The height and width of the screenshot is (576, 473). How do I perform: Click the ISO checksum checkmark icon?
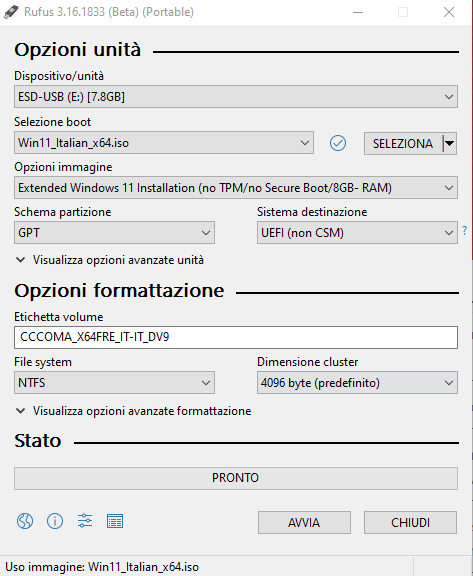(x=337, y=143)
